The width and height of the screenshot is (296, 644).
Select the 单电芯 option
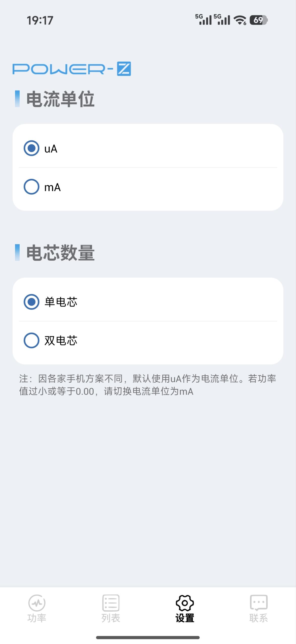(x=31, y=302)
